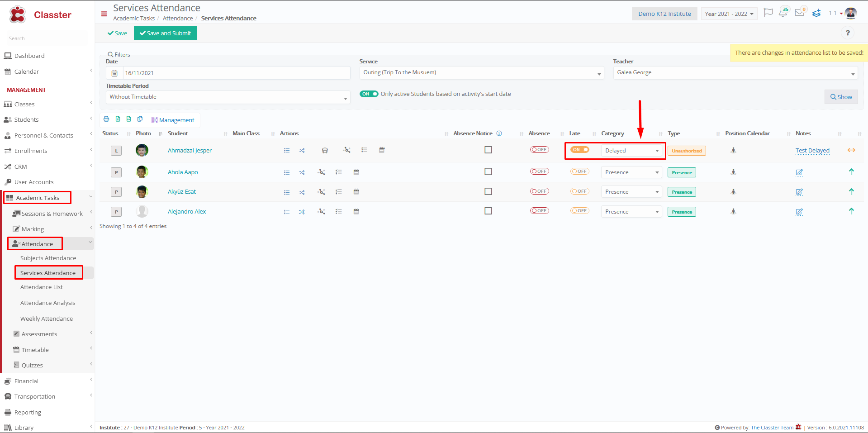Click checklist icon in Alejandro Alex row

point(338,211)
